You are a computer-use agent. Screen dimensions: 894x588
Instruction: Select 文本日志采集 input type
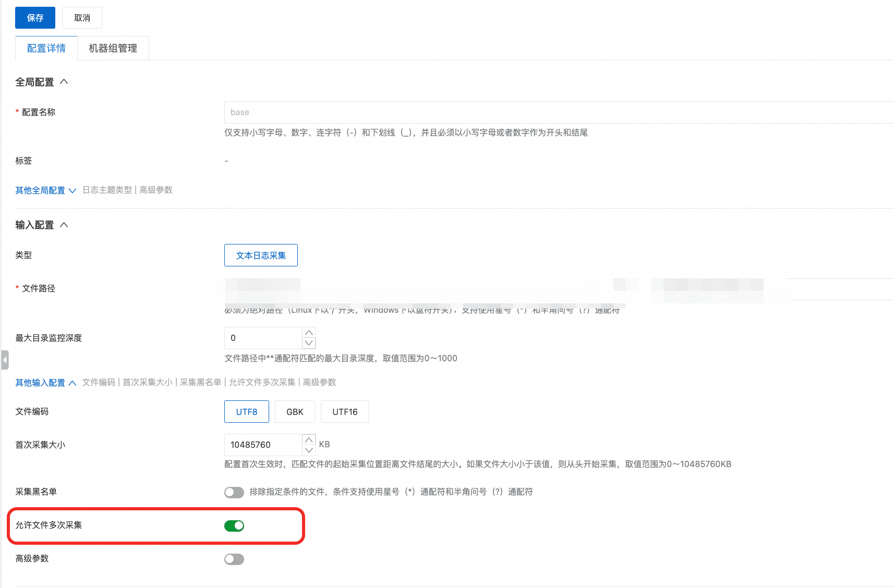(x=261, y=255)
